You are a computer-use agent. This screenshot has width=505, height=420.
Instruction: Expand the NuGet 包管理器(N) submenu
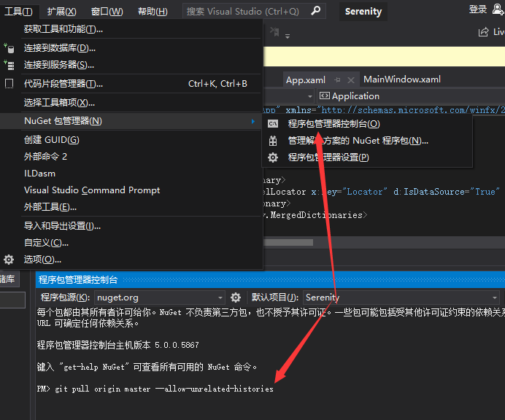[130, 121]
